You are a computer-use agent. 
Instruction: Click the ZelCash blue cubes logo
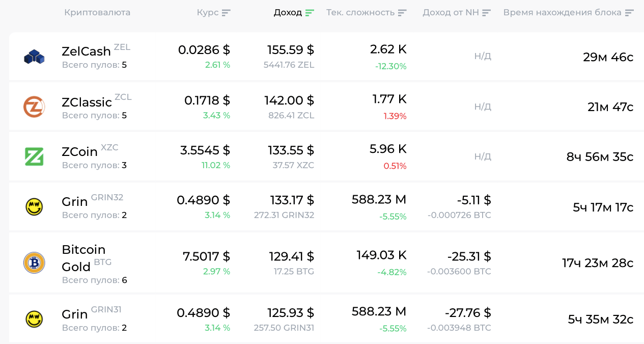point(34,57)
